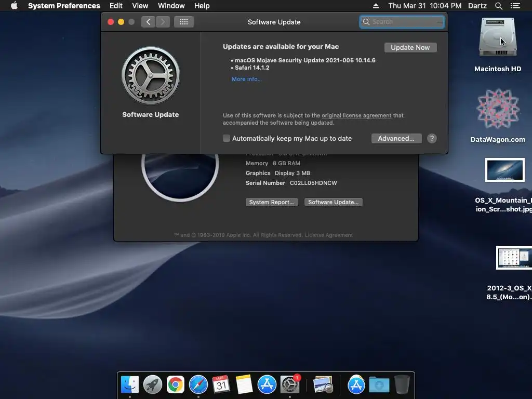Open Google Chrome from the Dock
The height and width of the screenshot is (399, 532).
click(175, 385)
